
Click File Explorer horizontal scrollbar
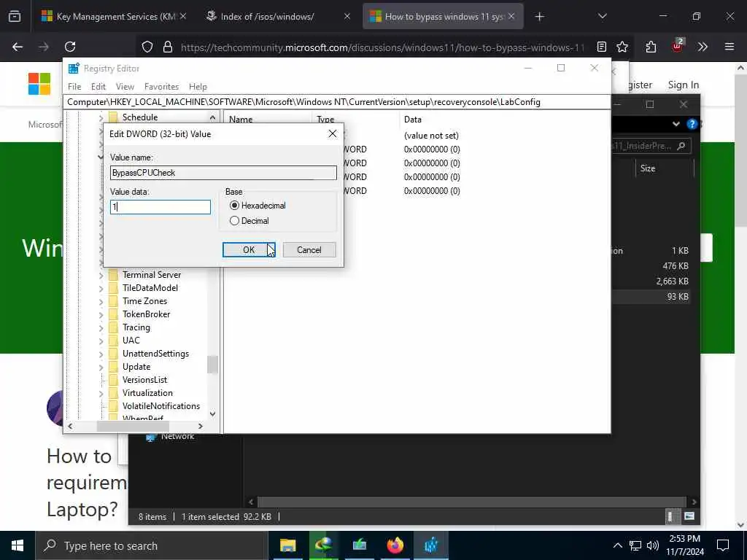click(x=472, y=502)
